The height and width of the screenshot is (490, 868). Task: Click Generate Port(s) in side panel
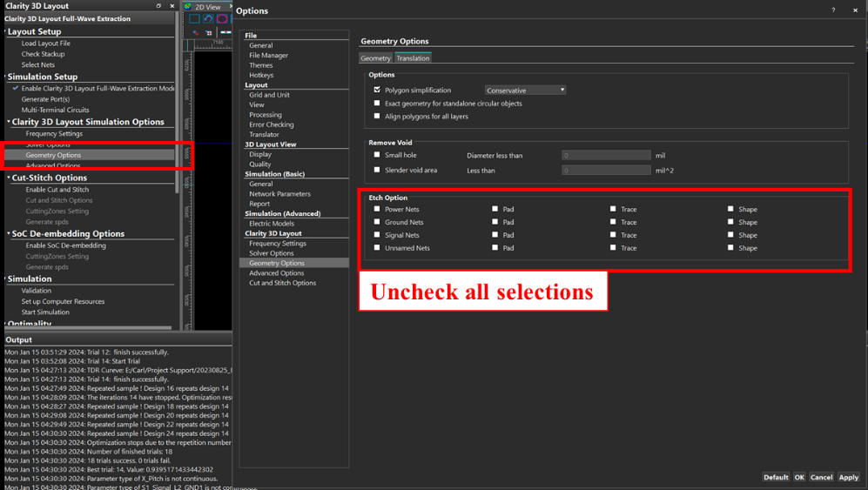45,99
